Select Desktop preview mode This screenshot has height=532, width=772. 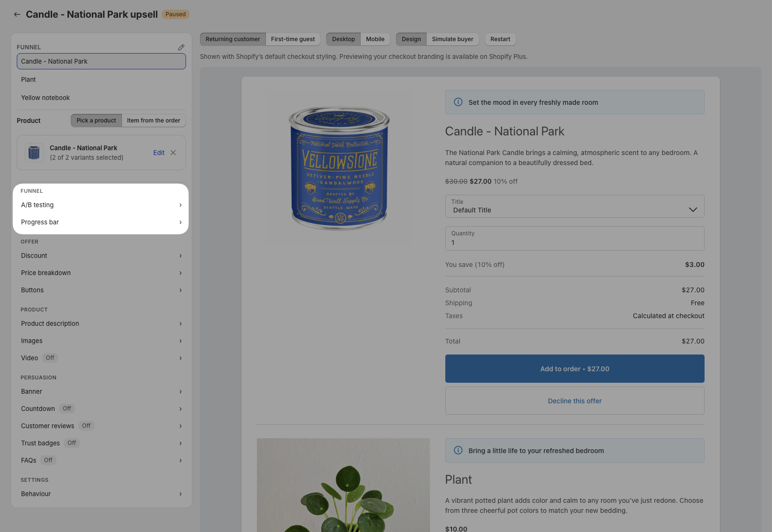[343, 39]
